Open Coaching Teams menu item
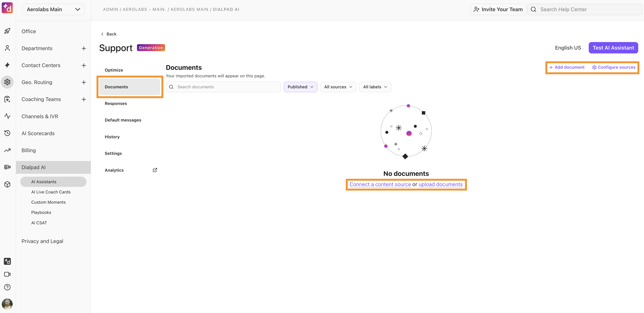644x313 pixels. pos(41,99)
